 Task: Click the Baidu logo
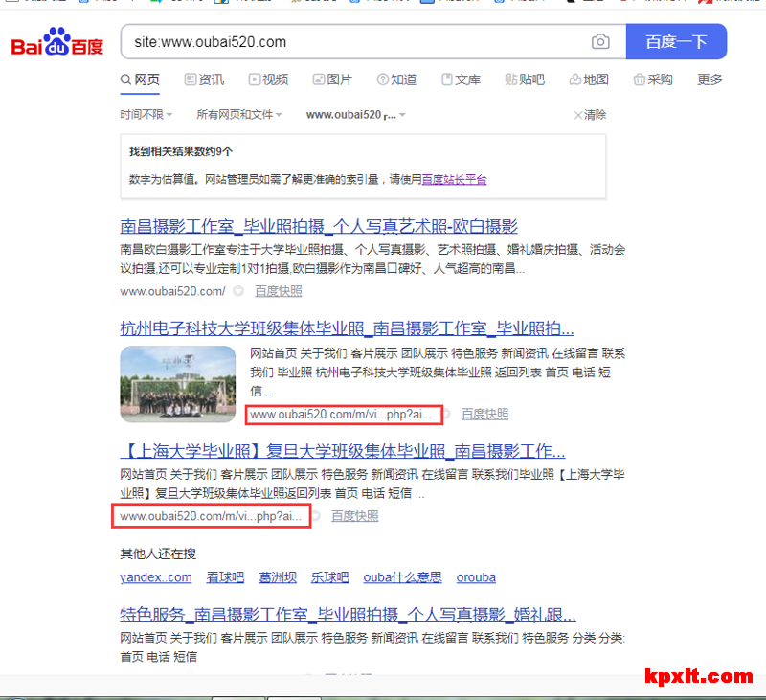tap(56, 45)
